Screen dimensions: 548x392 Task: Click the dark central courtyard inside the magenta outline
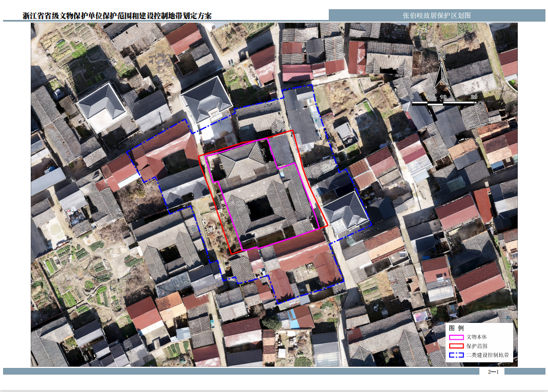[x=260, y=207]
